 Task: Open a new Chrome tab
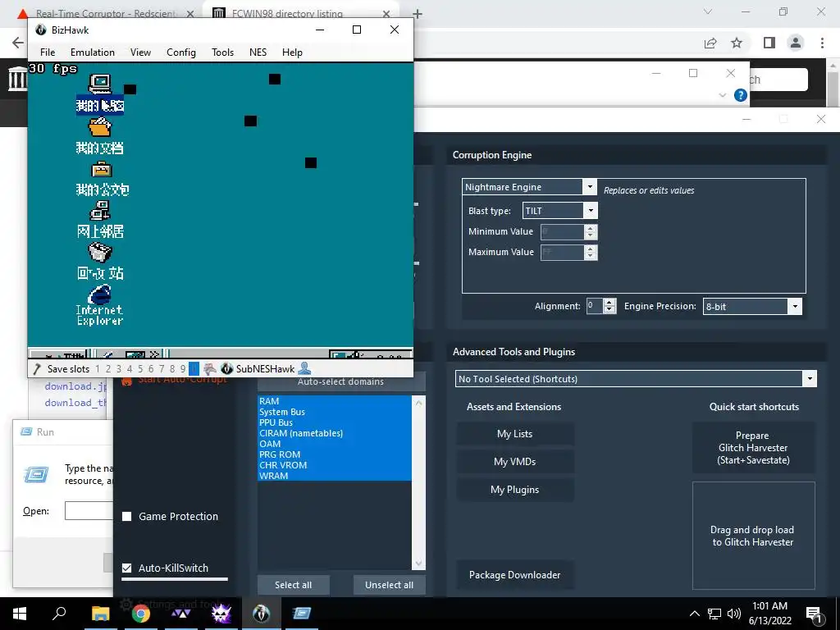coord(418,14)
